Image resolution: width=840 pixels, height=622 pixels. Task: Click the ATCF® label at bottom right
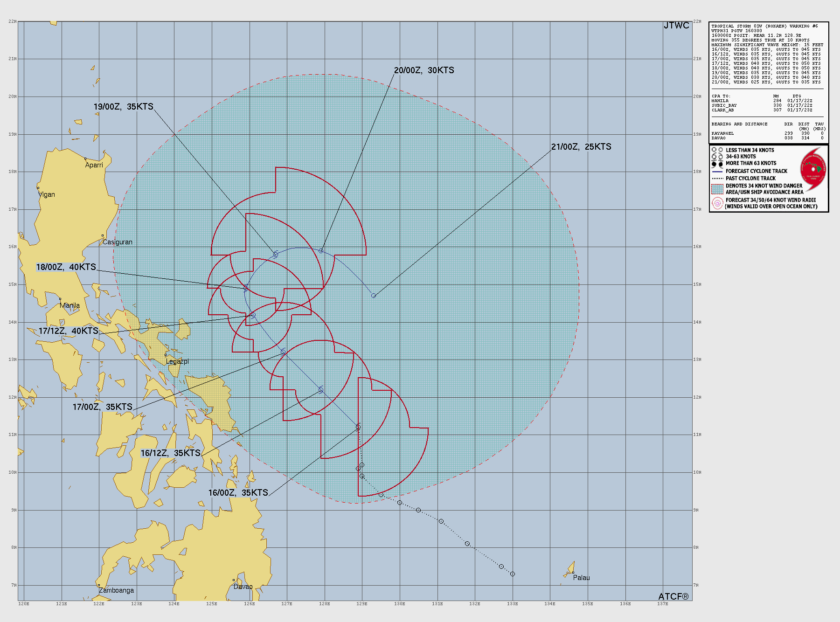[673, 596]
